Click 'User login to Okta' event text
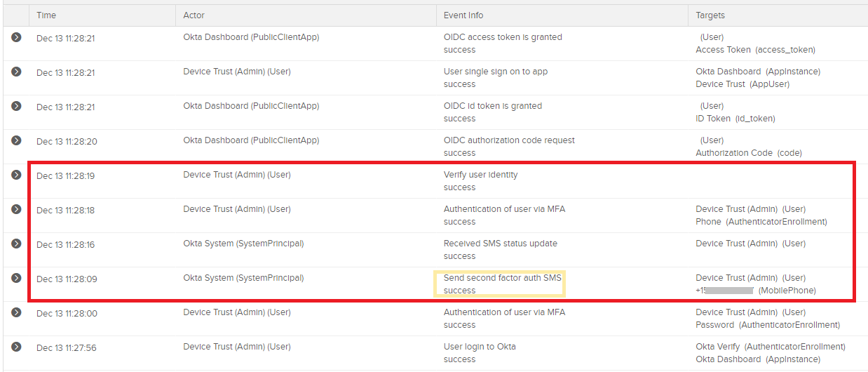 [480, 347]
